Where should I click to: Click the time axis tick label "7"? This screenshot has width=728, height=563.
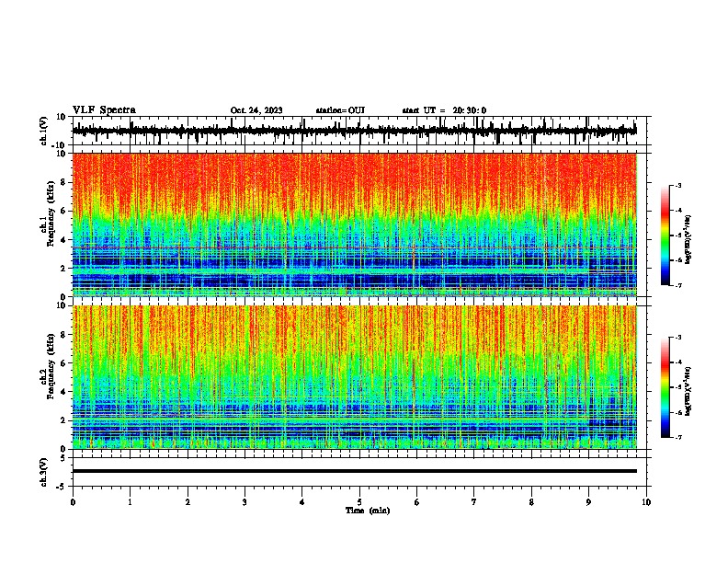474,502
